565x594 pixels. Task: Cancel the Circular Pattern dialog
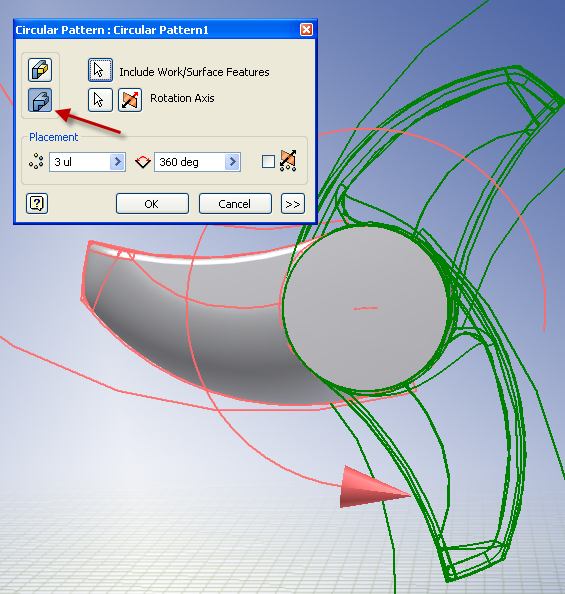[235, 204]
